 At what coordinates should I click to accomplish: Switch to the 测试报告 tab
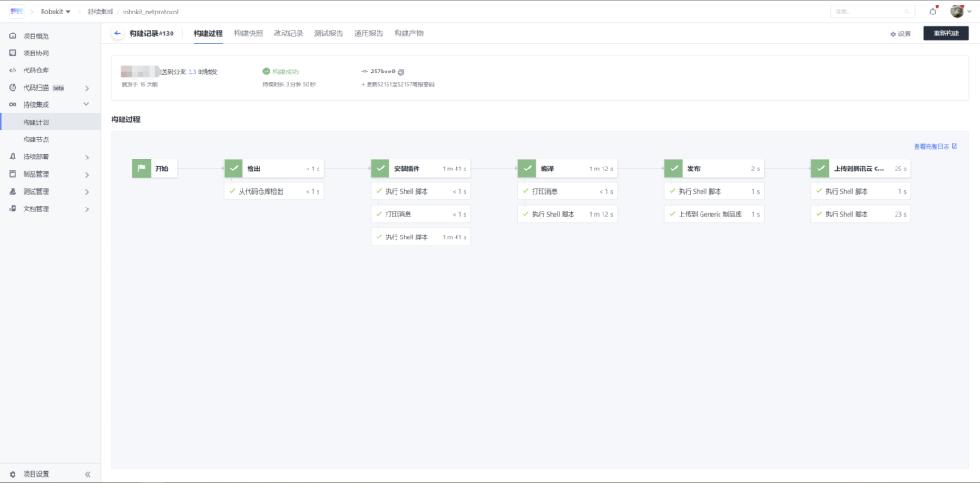(328, 33)
